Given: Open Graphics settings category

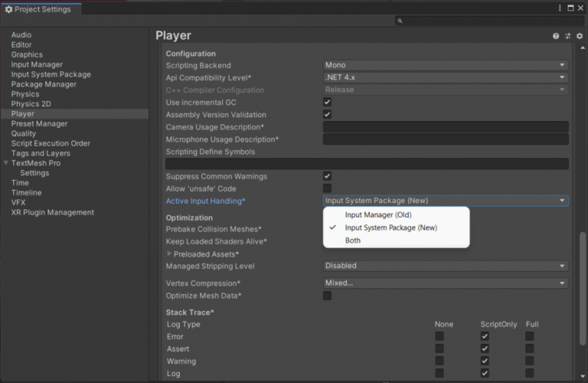Looking at the screenshot, I should (x=27, y=54).
